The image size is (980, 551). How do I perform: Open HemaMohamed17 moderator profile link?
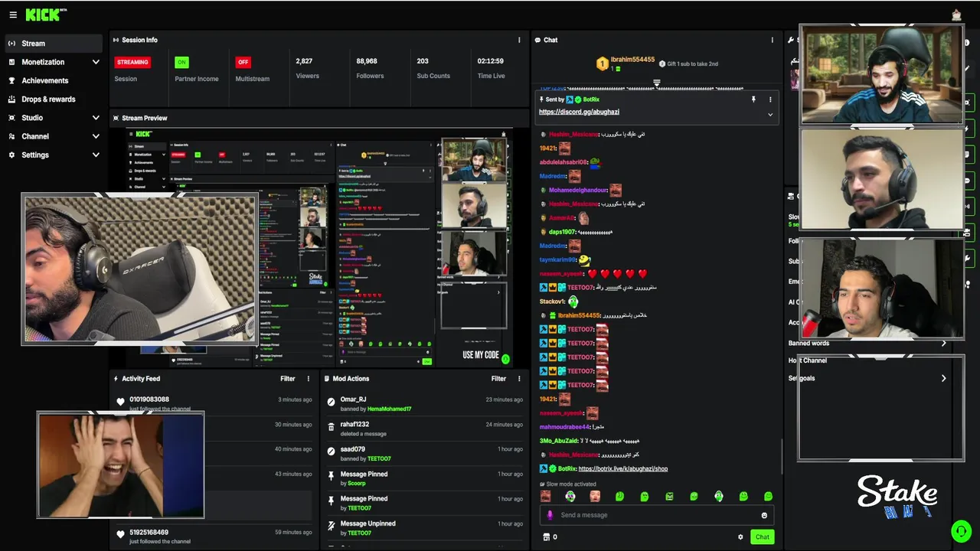click(389, 409)
